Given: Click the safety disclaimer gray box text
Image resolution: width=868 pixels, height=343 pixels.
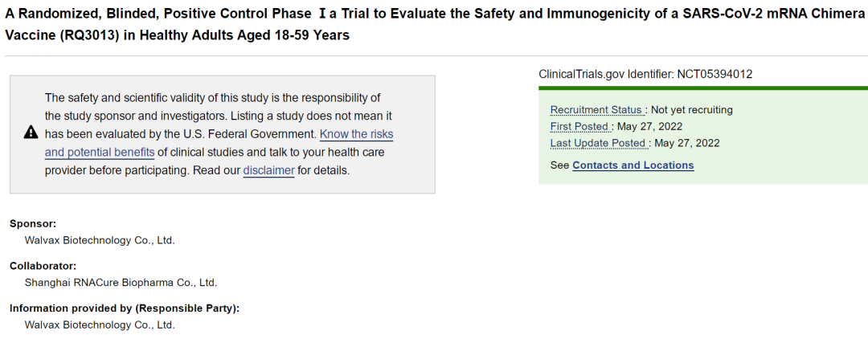Looking at the screenshot, I should [x=219, y=134].
